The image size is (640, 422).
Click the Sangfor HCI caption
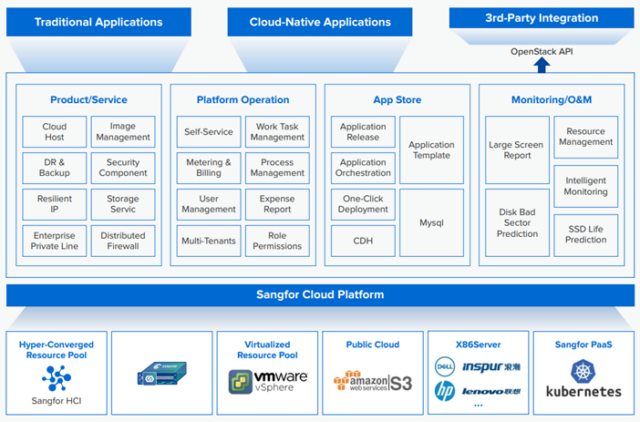pos(56,401)
